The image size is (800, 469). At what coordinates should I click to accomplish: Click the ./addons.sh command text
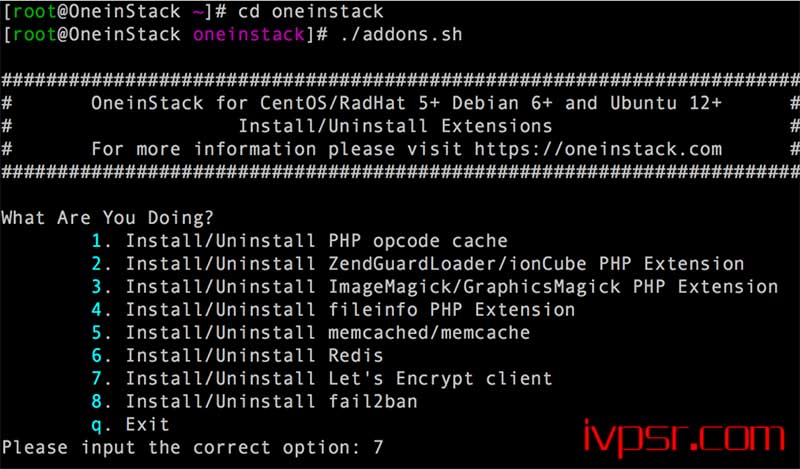point(401,34)
